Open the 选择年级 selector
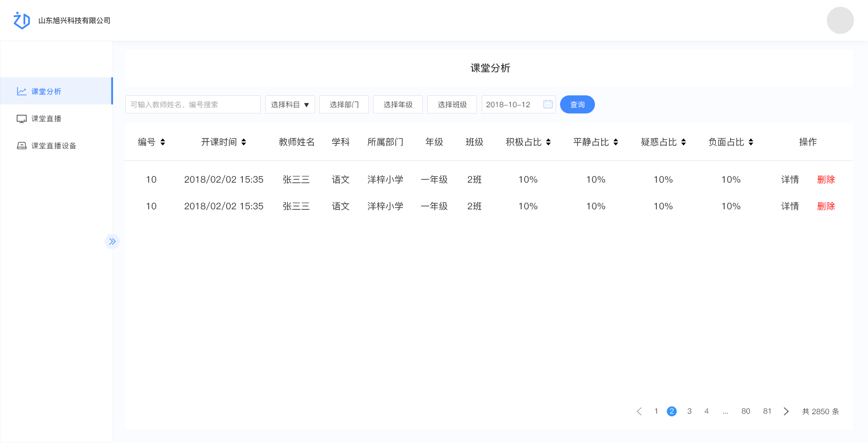The height and width of the screenshot is (443, 868). pyautogui.click(x=398, y=104)
